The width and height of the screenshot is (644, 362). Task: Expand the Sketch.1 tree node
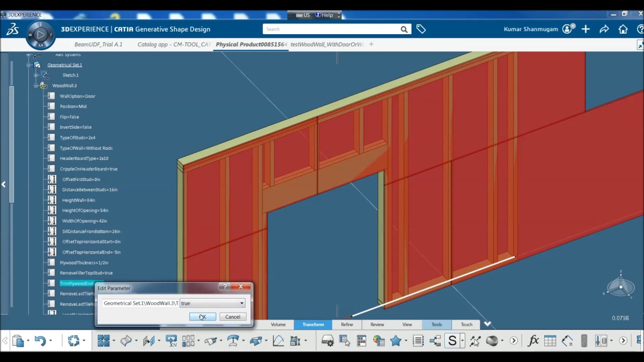tap(36, 75)
